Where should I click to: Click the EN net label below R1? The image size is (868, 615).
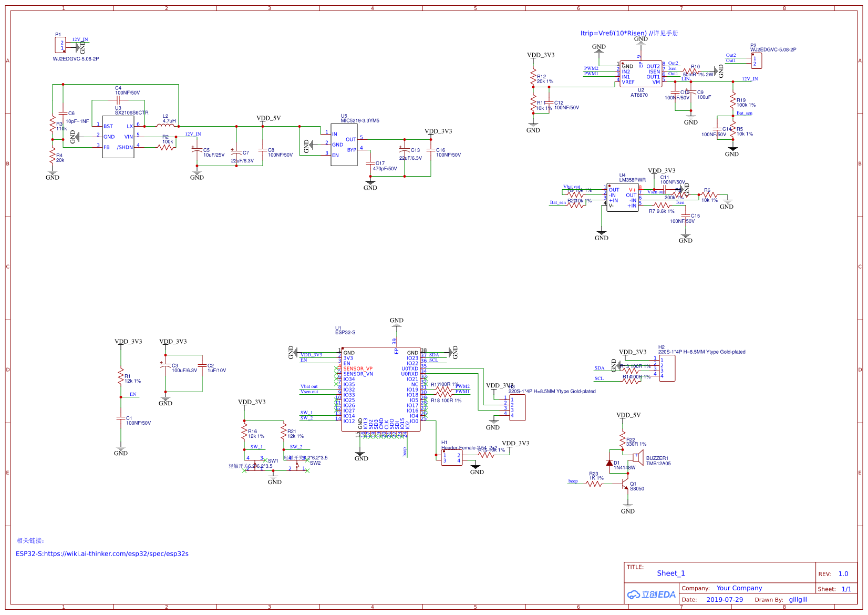point(133,394)
